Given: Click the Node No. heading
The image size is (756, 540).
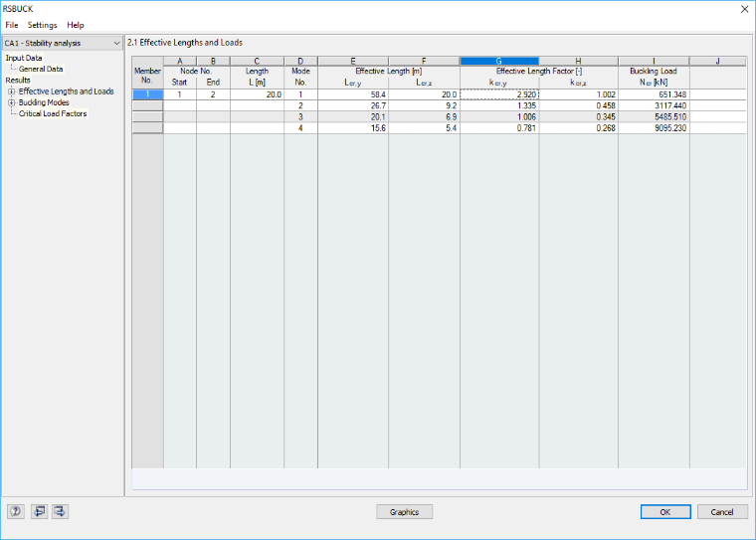Looking at the screenshot, I should (196, 71).
